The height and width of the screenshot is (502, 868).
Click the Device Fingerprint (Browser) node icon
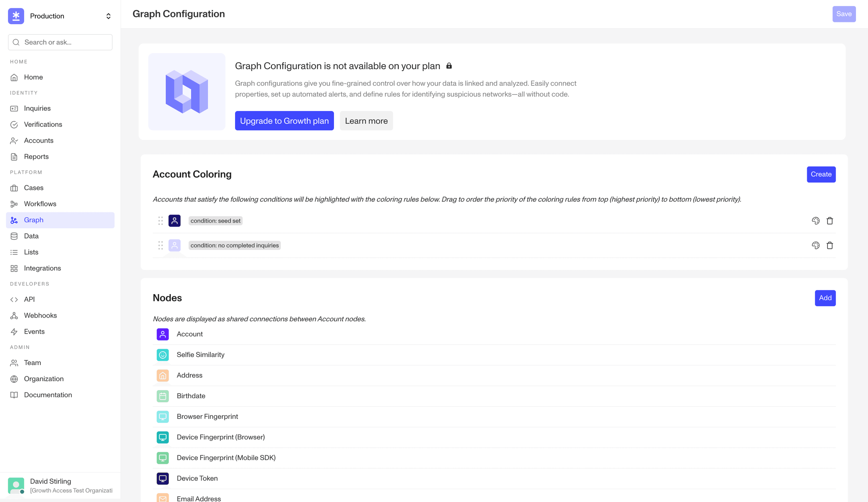tap(163, 437)
